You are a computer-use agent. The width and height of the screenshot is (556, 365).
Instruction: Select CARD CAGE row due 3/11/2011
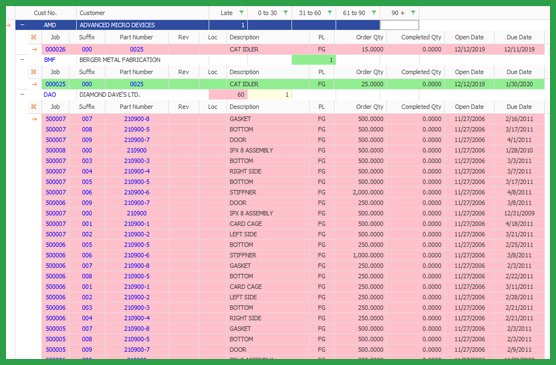tap(293, 287)
